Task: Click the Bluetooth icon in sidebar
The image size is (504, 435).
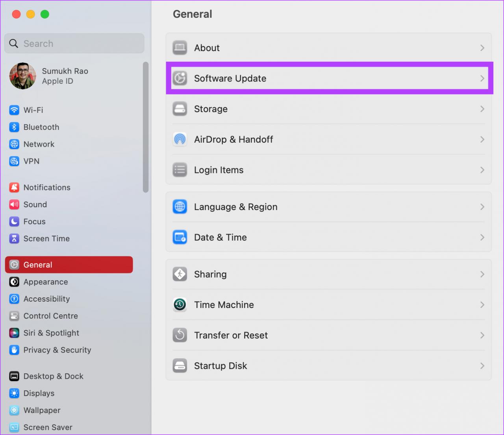Action: [14, 127]
